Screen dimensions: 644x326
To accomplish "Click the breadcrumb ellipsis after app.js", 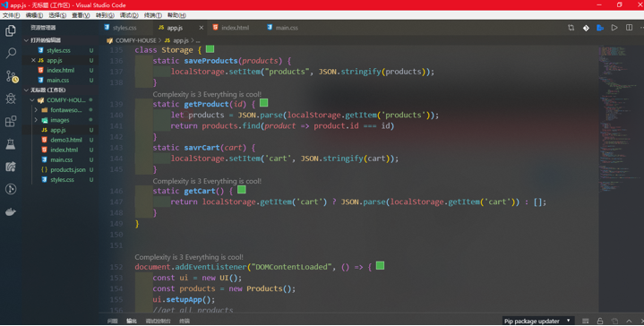I will tap(198, 40).
